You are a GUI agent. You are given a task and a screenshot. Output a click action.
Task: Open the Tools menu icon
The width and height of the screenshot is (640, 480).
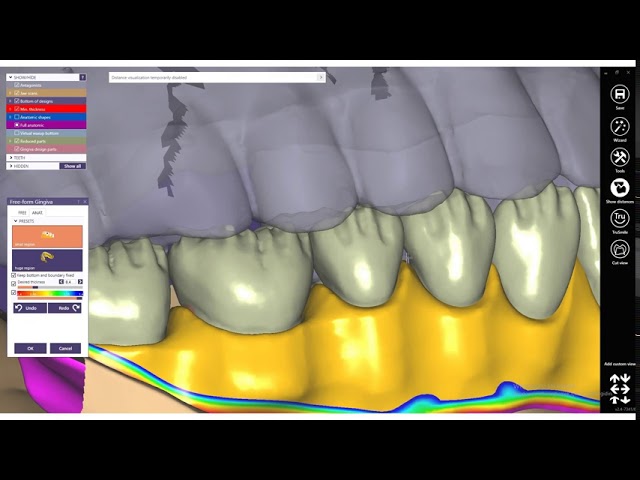[619, 159]
